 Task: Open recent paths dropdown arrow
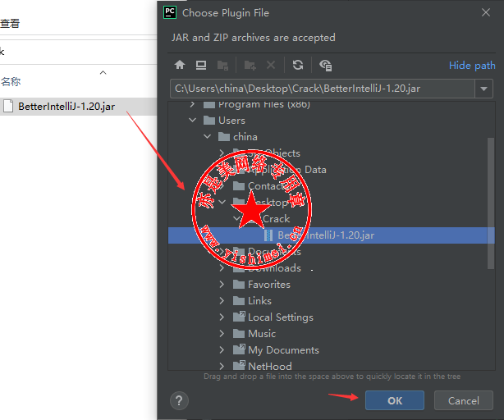[483, 89]
